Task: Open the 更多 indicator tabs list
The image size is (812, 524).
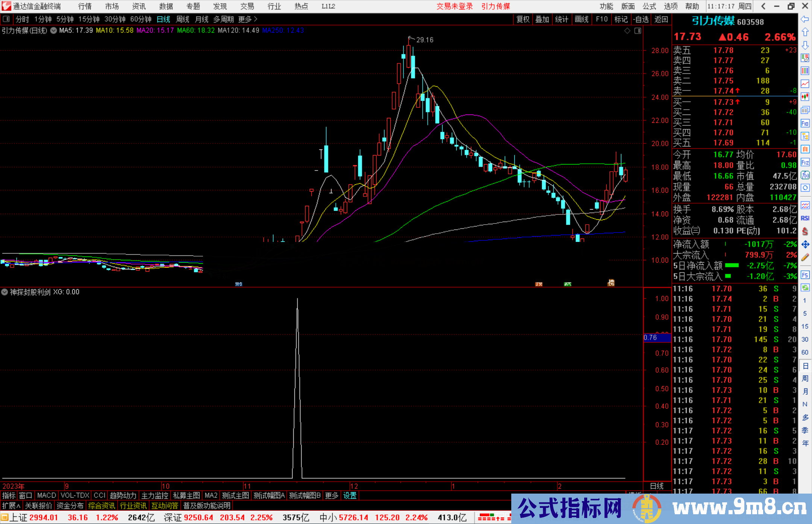Action: (332, 495)
